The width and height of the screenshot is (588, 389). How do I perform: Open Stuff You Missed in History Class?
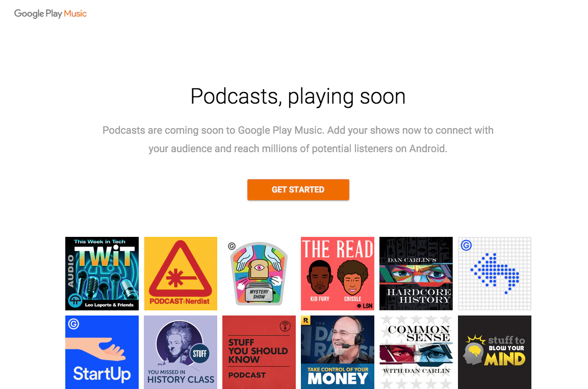pyautogui.click(x=181, y=352)
